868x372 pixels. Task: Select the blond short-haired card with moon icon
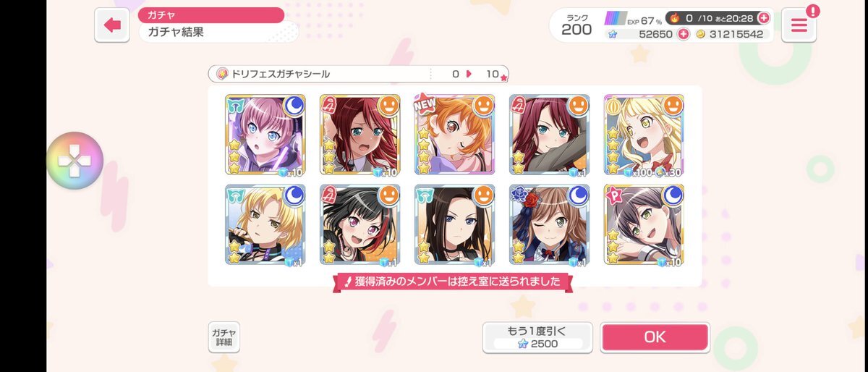click(x=265, y=224)
